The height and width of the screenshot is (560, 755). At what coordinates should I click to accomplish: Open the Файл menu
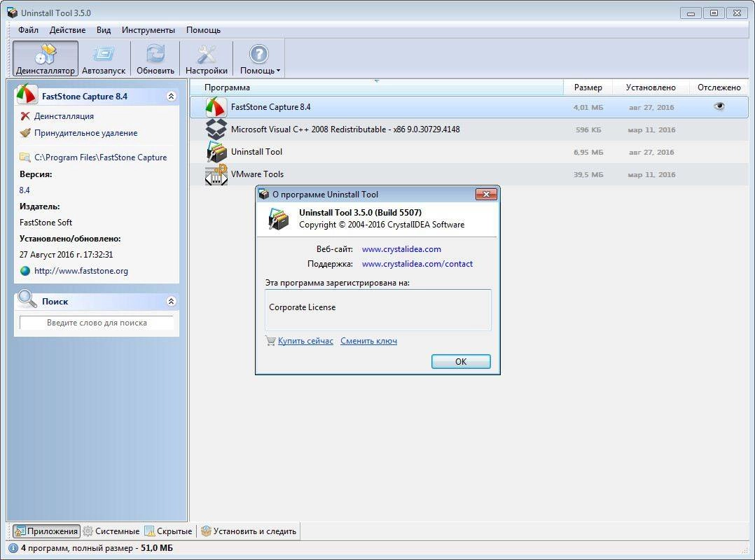point(29,30)
